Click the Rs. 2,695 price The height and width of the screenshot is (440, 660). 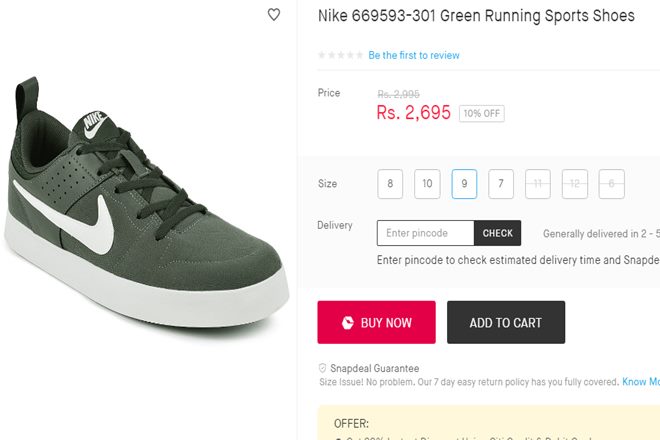pyautogui.click(x=413, y=113)
